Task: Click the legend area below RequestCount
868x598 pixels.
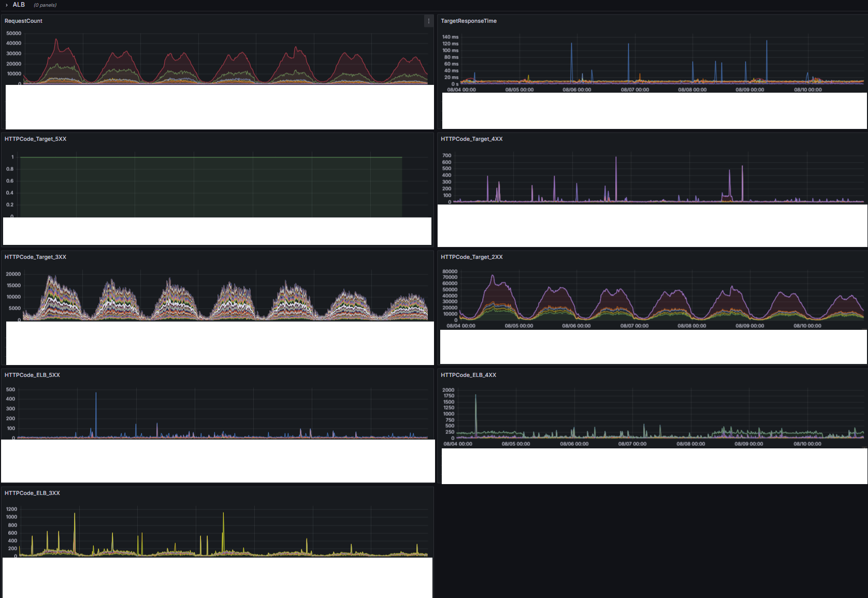Action: click(218, 107)
